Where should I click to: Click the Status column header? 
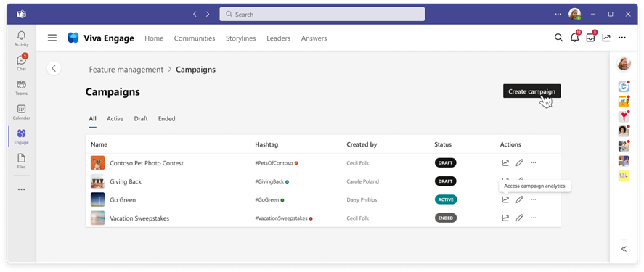[x=443, y=144]
